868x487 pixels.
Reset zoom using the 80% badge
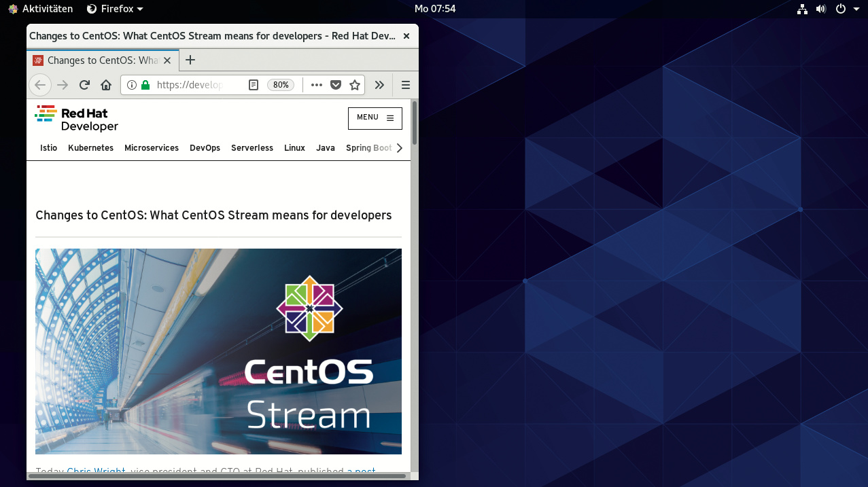281,85
